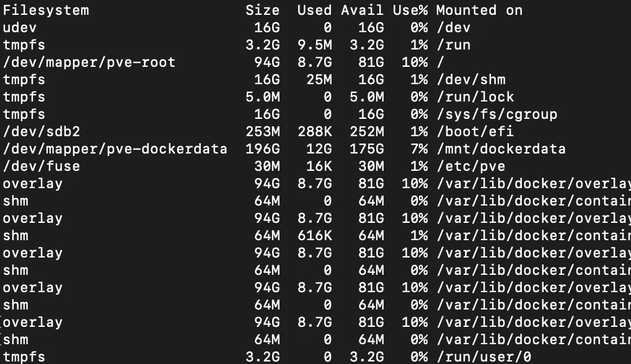
Task: Click the Filesystem column header text
Action: (46, 11)
